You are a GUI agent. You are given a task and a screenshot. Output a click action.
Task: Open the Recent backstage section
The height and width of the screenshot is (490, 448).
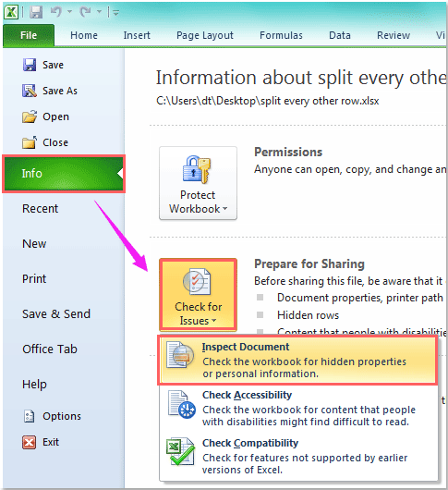41,208
